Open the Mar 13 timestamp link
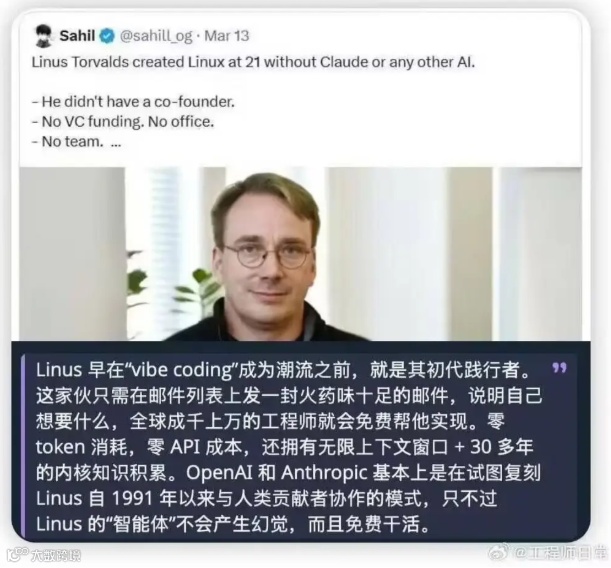The image size is (611, 568). pyautogui.click(x=227, y=36)
